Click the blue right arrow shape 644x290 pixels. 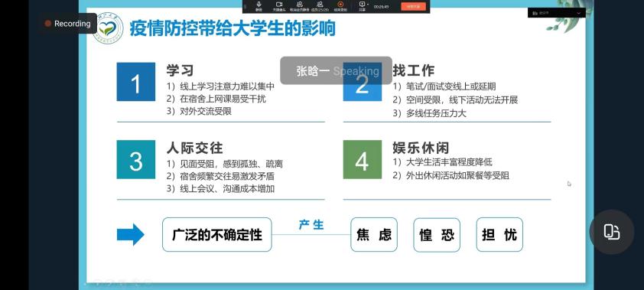coord(131,235)
